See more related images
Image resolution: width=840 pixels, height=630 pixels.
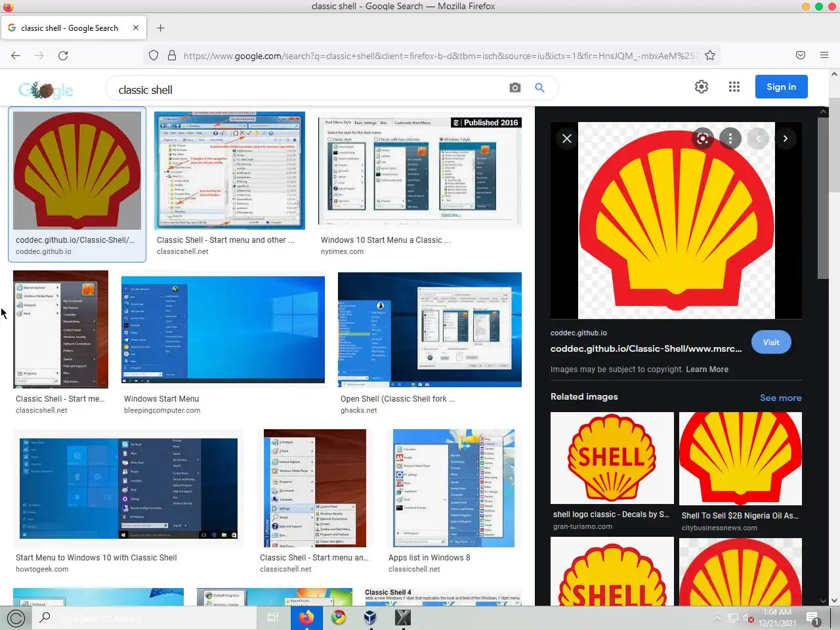click(780, 398)
